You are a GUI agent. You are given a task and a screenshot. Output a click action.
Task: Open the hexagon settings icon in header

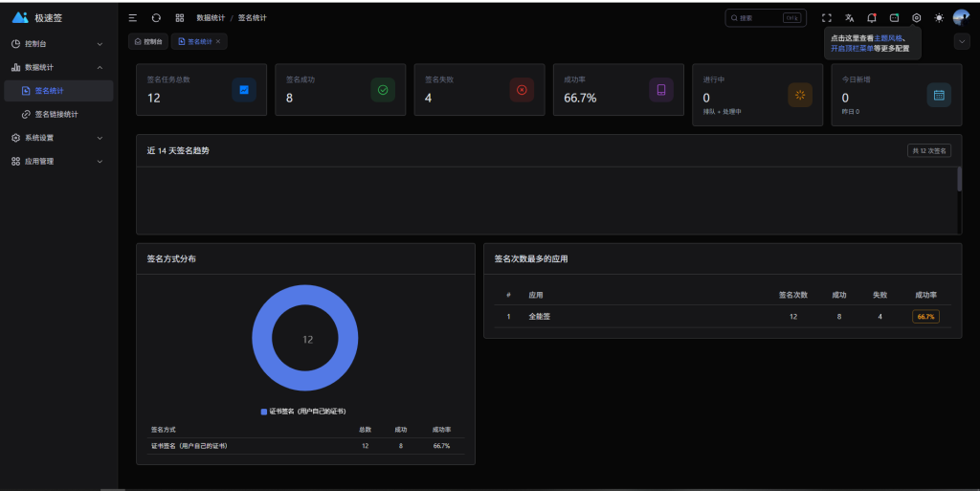point(916,18)
